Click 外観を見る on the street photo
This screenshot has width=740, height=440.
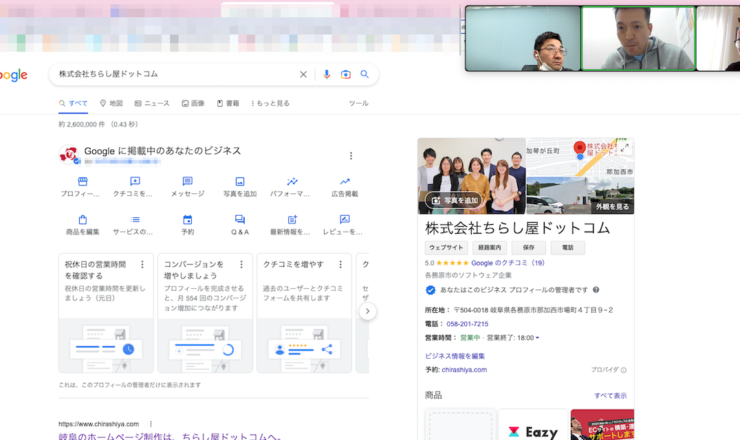612,207
